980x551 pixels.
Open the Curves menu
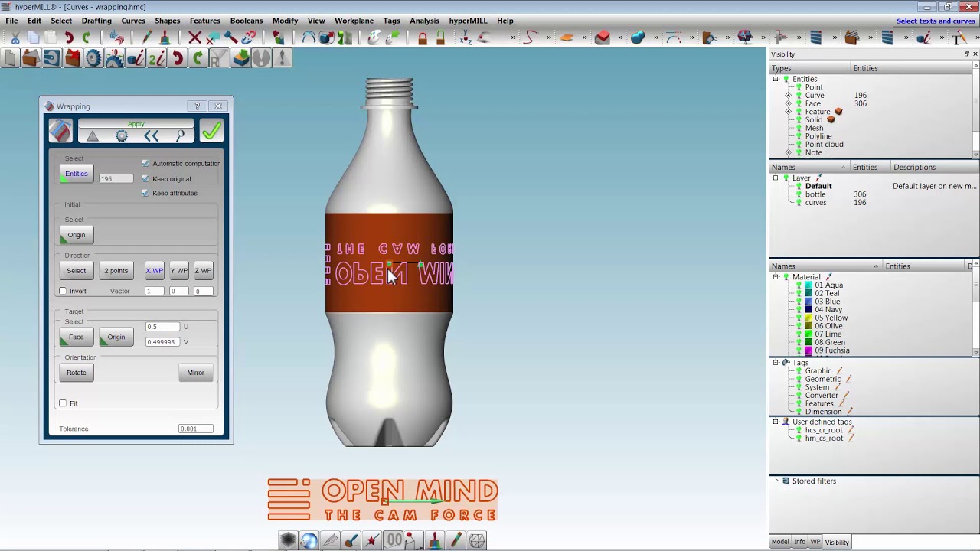point(133,21)
